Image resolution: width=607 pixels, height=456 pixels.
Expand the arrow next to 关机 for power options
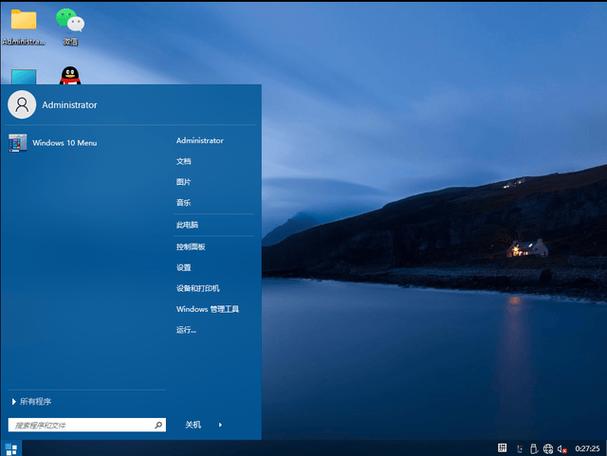(220, 425)
